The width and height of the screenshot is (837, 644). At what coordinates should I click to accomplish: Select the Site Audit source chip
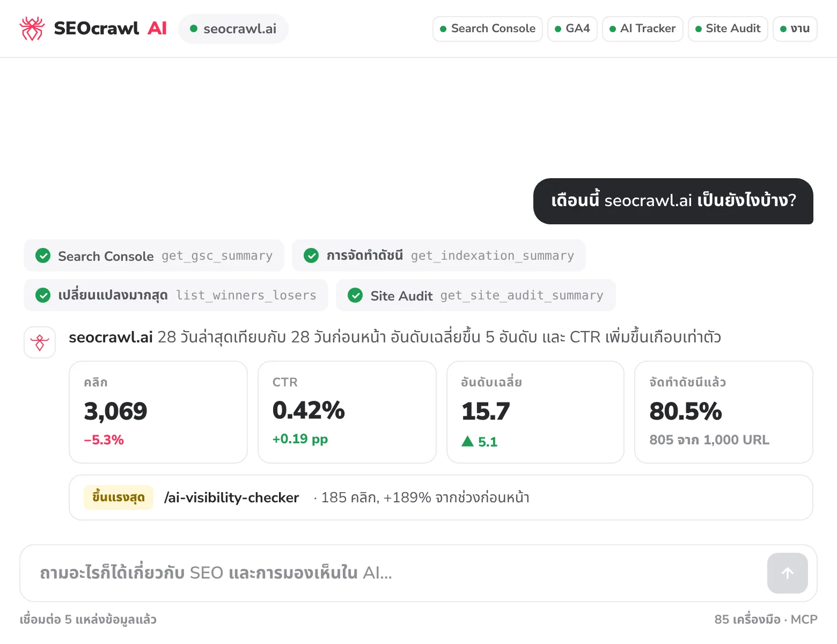728,28
